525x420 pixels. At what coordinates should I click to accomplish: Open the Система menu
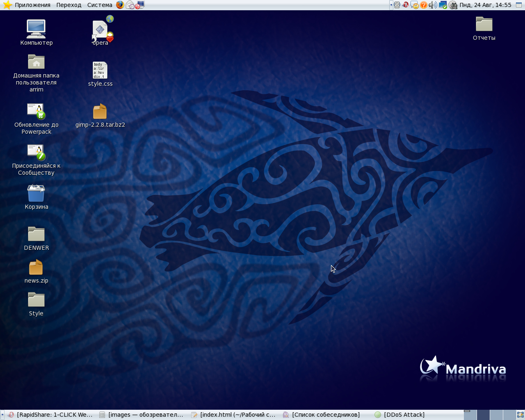click(100, 5)
